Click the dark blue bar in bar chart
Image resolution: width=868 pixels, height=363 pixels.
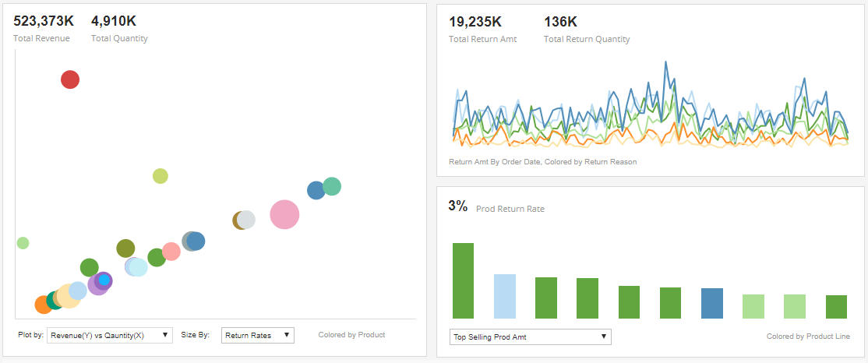(712, 303)
